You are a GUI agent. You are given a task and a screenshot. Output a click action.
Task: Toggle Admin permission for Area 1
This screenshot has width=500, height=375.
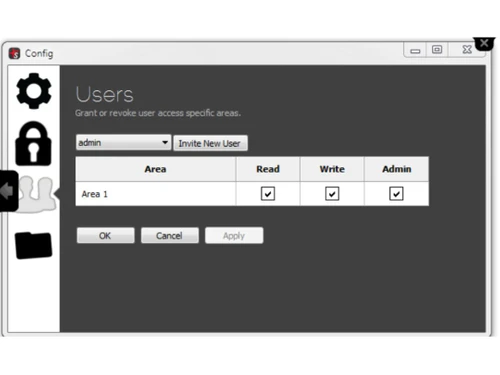[396, 194]
